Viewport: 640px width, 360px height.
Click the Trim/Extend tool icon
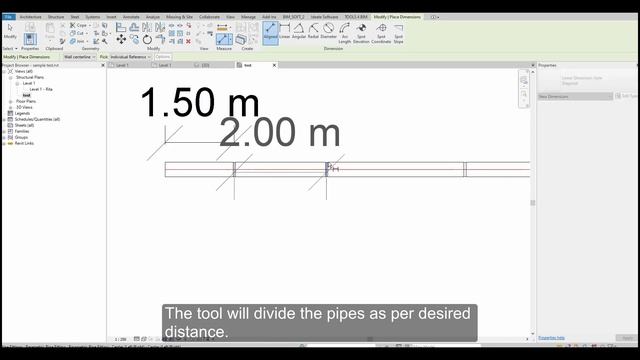click(x=160, y=39)
